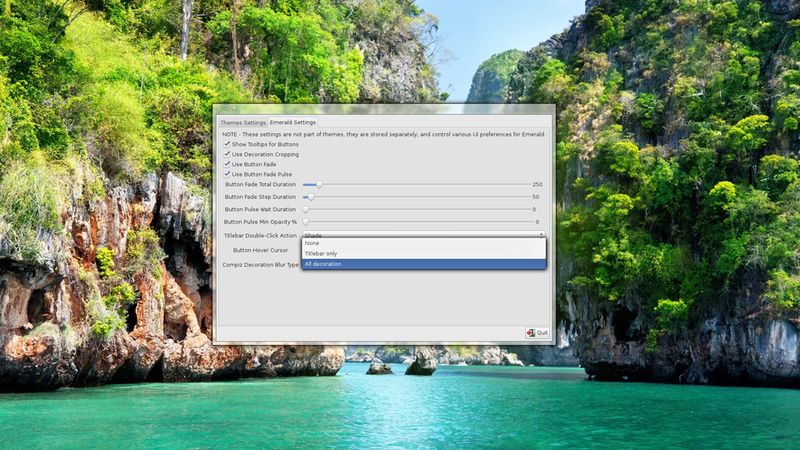Disable Show Tooltips for Buttons

[x=227, y=144]
